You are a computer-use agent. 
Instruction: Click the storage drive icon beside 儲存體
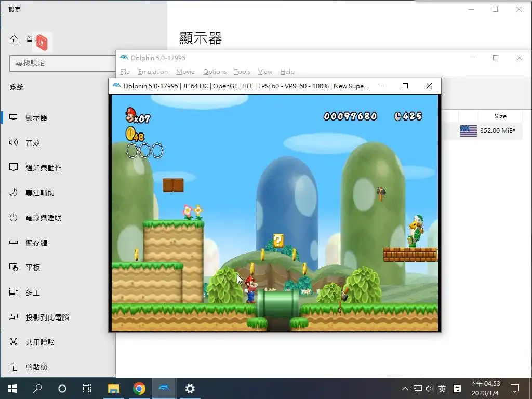point(14,242)
